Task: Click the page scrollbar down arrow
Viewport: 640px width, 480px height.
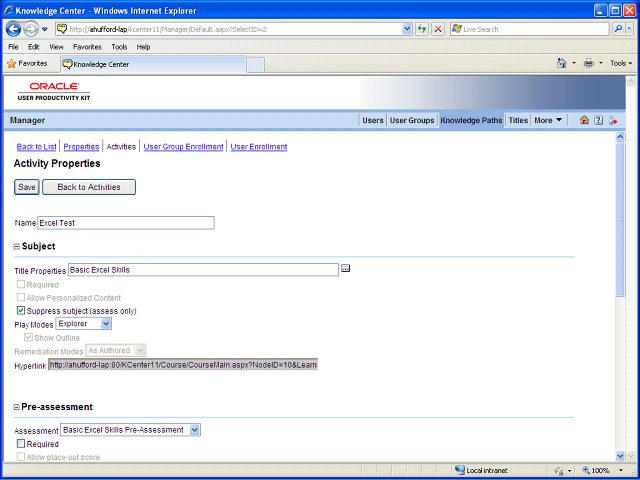Action: 620,456
